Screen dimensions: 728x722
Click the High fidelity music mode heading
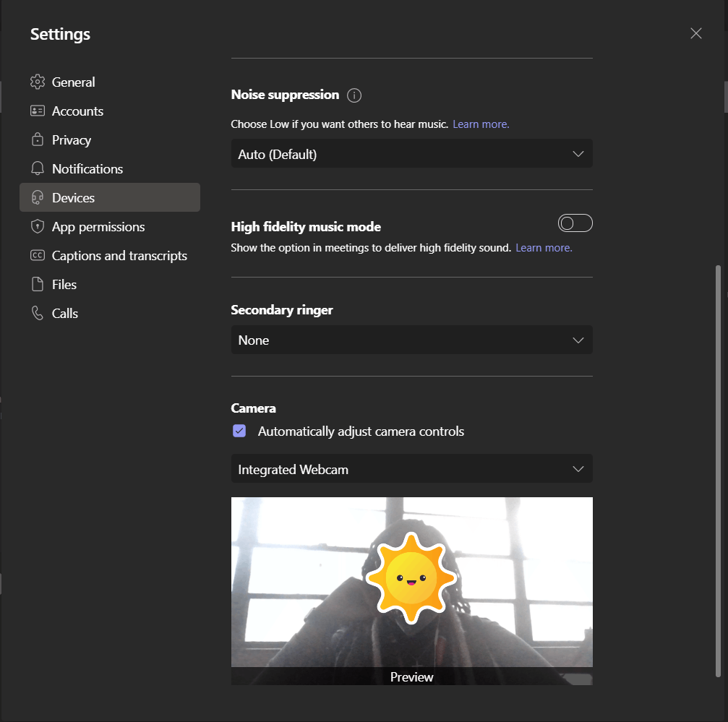[x=306, y=226]
